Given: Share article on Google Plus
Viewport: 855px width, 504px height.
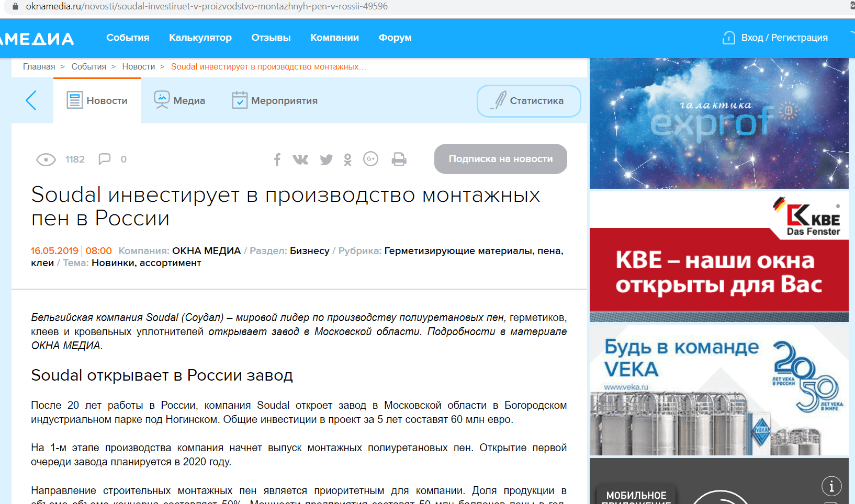Looking at the screenshot, I should pos(370,159).
